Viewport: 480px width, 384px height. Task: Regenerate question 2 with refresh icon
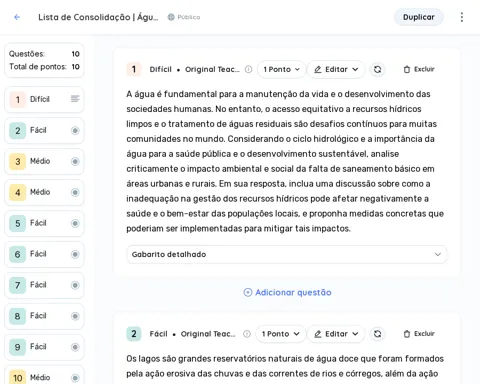(x=377, y=334)
